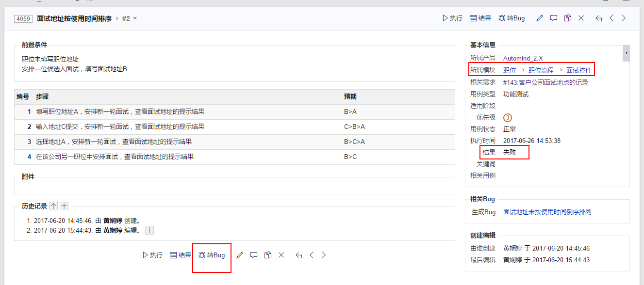Click the bottom toolbar 转Bug button
The image size is (644, 285).
point(212,255)
